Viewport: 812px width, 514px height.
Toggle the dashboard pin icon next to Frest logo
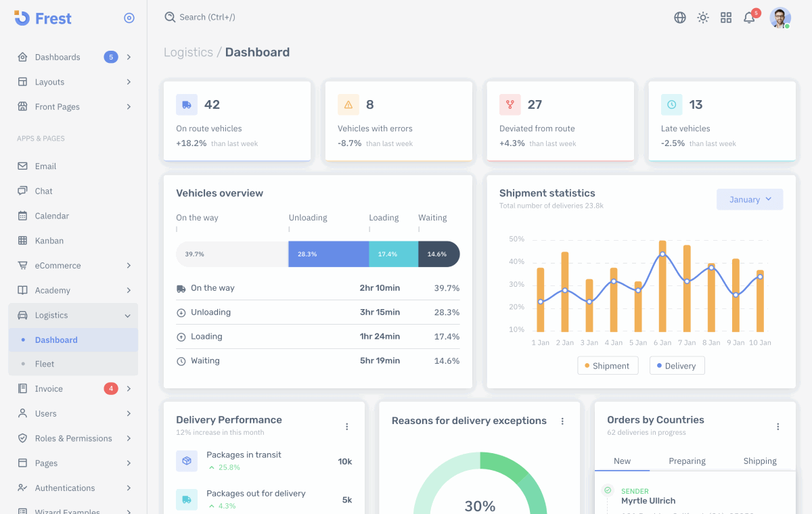pyautogui.click(x=129, y=18)
